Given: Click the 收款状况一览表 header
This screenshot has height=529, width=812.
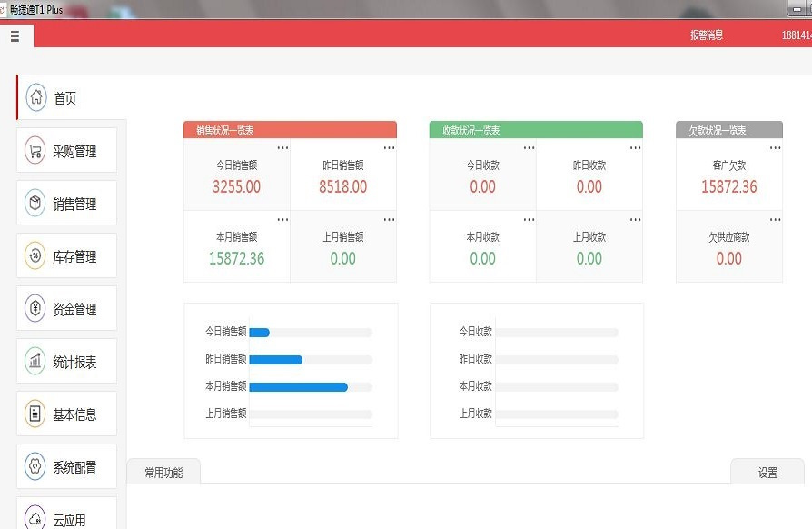Looking at the screenshot, I should 536,130.
